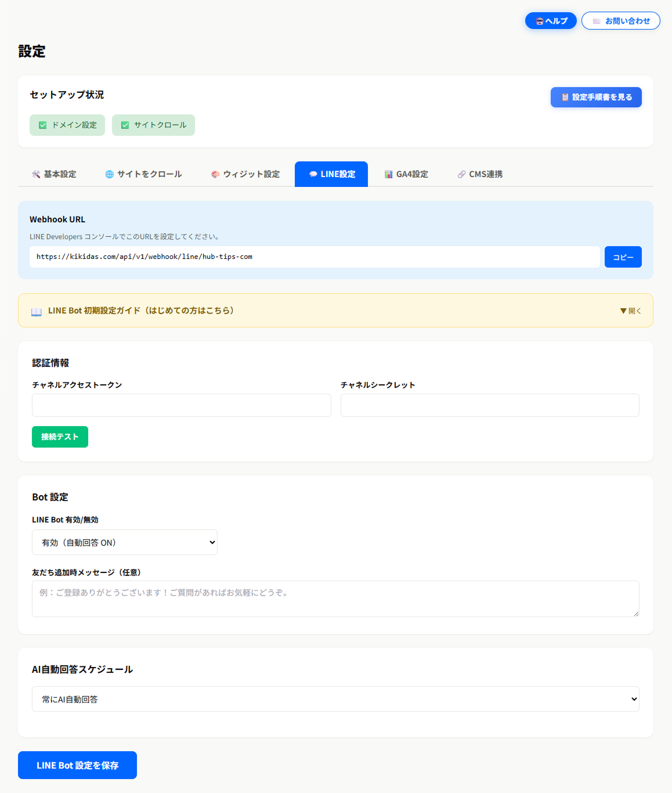Click the envelope icon on お問い合わせ
The width and height of the screenshot is (672, 793).
pyautogui.click(x=596, y=20)
